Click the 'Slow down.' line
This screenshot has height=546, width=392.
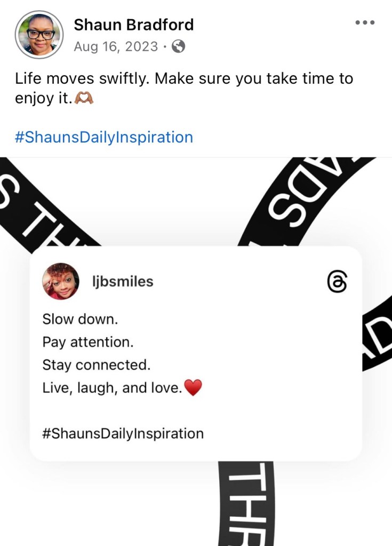(81, 319)
